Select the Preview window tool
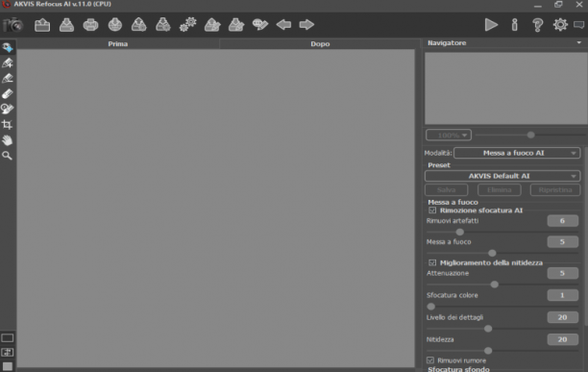This screenshot has height=372, width=588. pyautogui.click(x=8, y=47)
